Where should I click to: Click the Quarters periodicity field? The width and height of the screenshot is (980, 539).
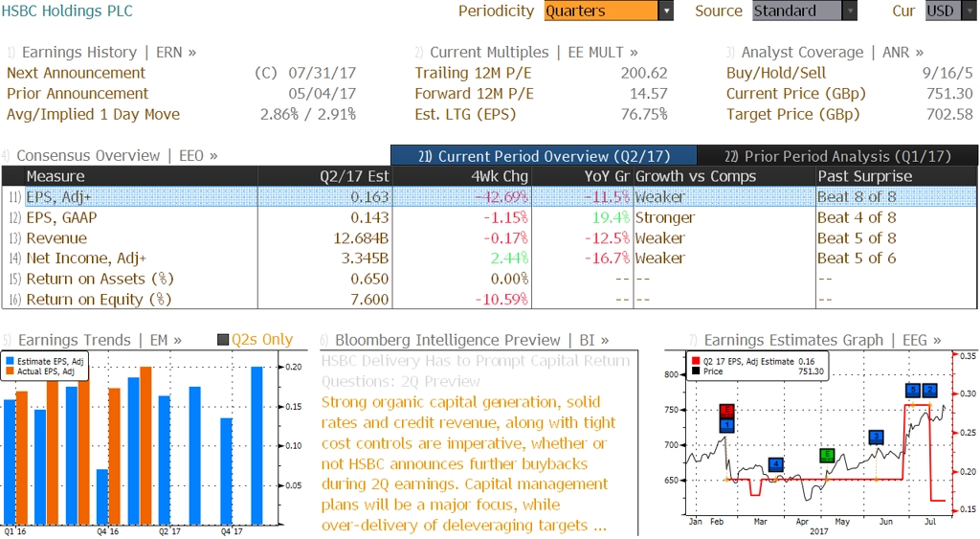click(x=601, y=11)
